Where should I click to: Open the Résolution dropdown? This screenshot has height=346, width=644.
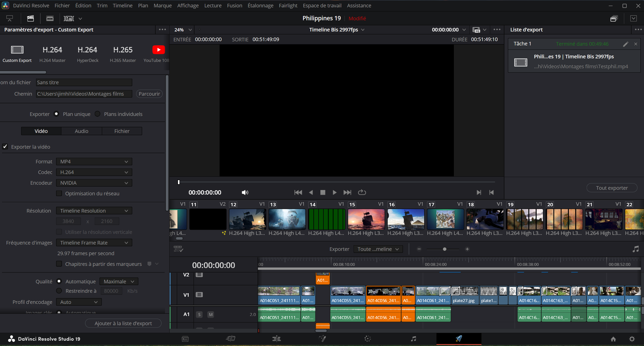point(94,211)
